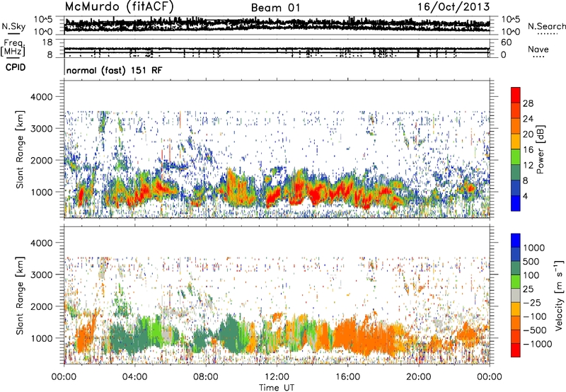Image resolution: width=566 pixels, height=392 pixels.
Task: Click the '20:00' time tick label
Action: tap(419, 377)
